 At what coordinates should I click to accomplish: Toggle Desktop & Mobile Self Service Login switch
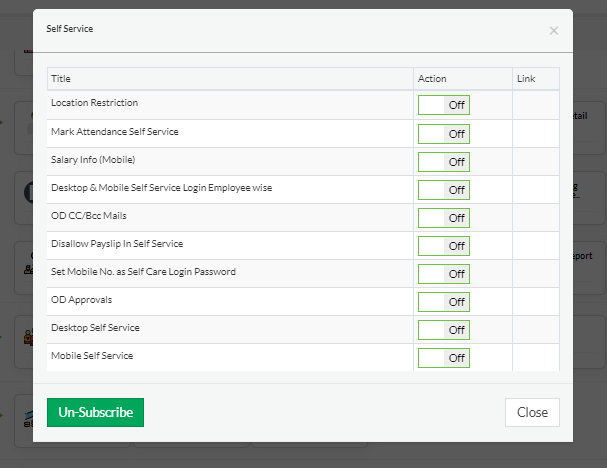(444, 190)
